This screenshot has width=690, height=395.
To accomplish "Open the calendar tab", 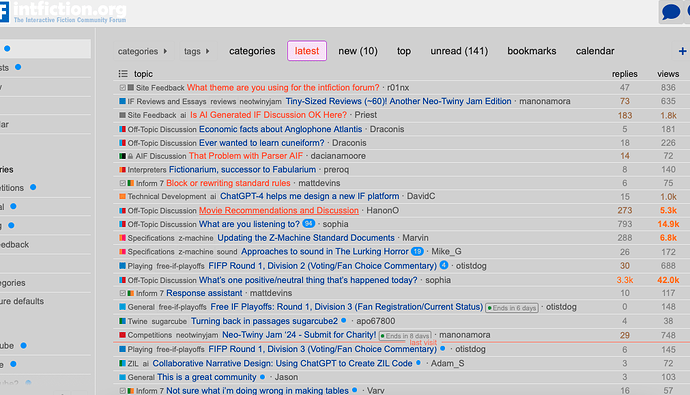I will point(595,51).
